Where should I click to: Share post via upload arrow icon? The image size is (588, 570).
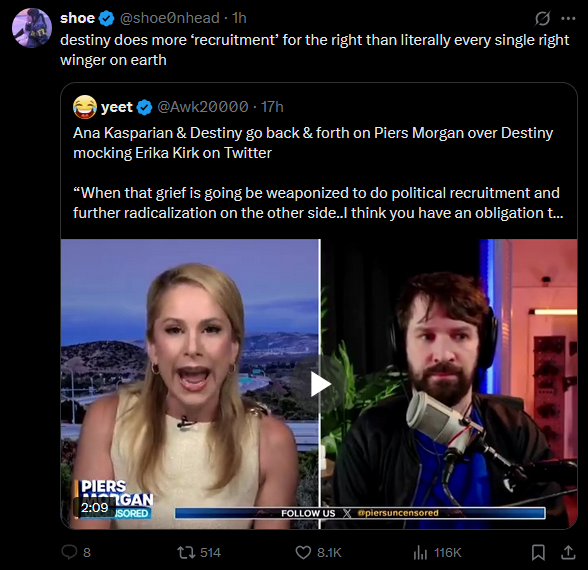(x=568, y=552)
